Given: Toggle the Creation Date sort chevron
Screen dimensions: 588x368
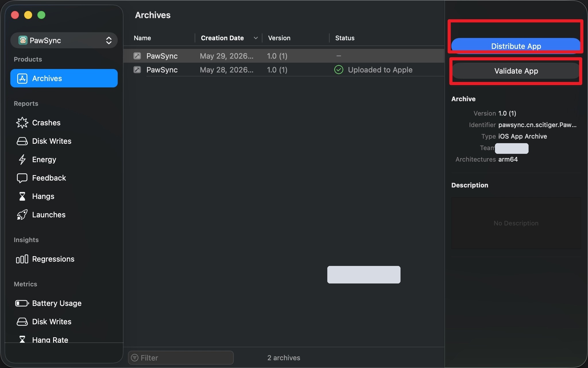Looking at the screenshot, I should coord(256,38).
